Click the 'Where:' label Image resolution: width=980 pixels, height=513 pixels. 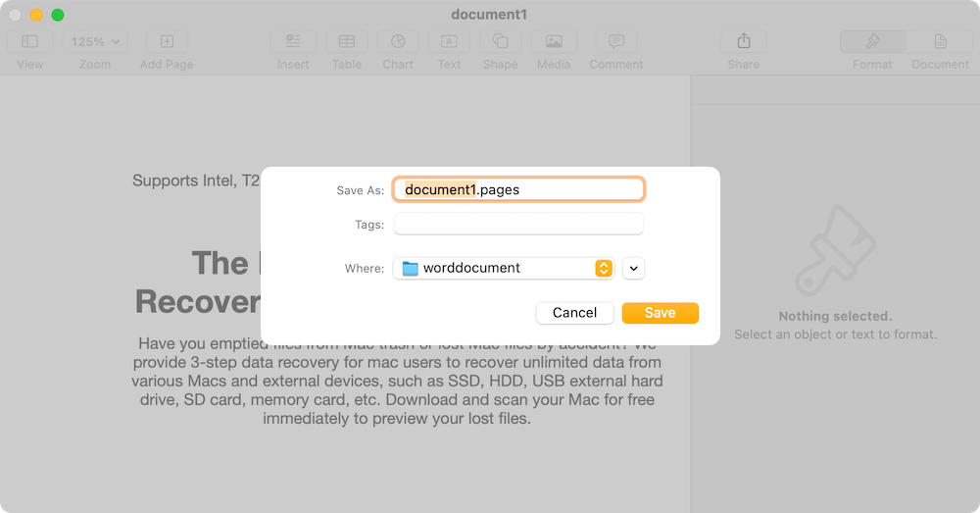[365, 269]
